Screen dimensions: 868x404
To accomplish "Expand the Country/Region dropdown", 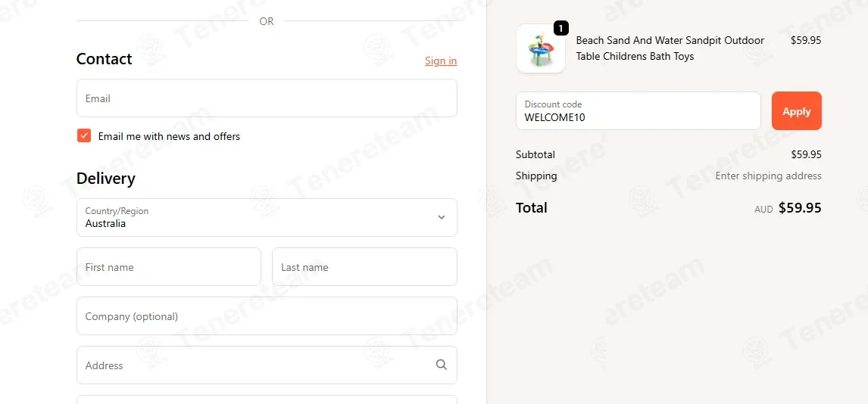I will 267,217.
